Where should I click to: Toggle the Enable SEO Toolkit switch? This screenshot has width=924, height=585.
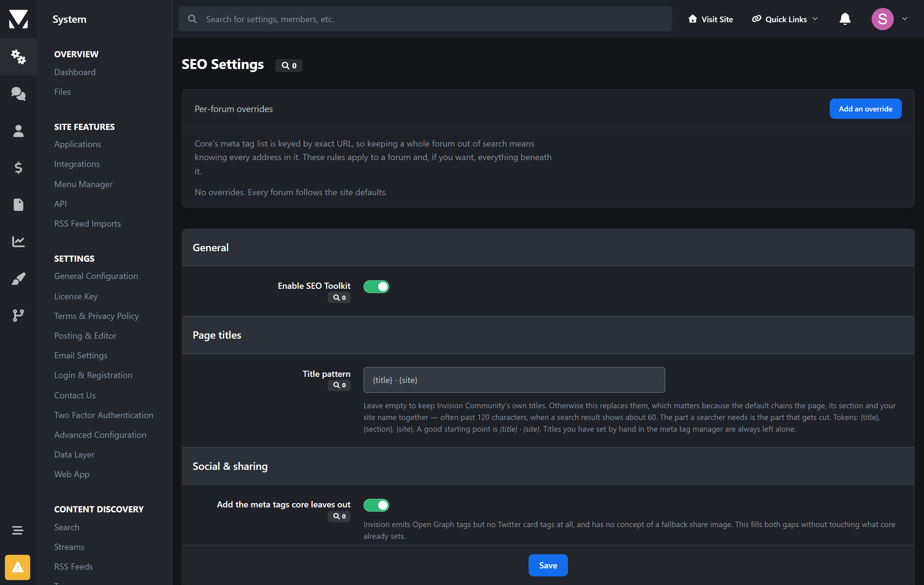click(376, 286)
